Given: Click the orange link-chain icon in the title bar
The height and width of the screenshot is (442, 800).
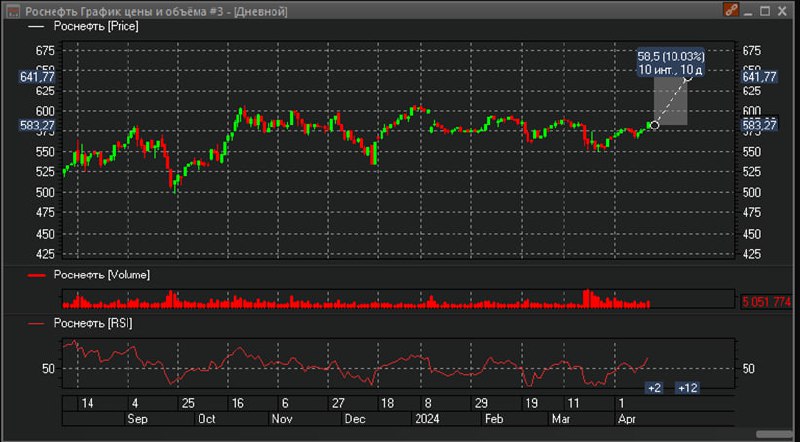Looking at the screenshot, I should point(731,10).
